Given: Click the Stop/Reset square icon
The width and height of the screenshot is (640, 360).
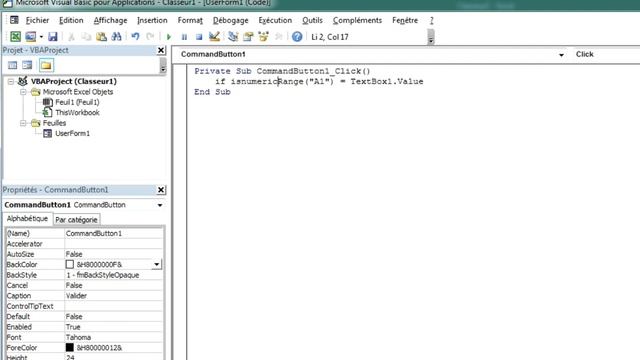Looking at the screenshot, I should (x=199, y=37).
